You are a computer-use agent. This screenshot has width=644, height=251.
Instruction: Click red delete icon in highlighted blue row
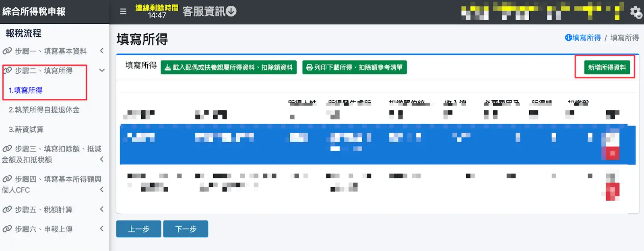(x=613, y=153)
